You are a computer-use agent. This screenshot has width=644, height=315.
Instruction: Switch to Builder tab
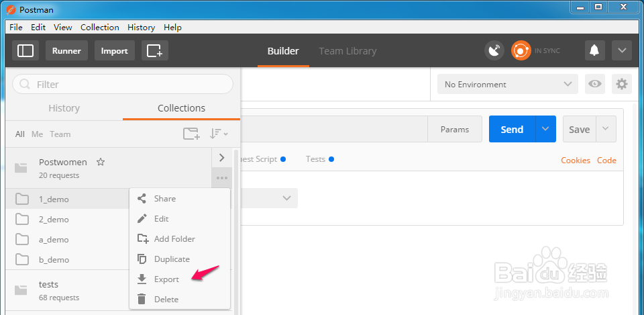(x=283, y=51)
